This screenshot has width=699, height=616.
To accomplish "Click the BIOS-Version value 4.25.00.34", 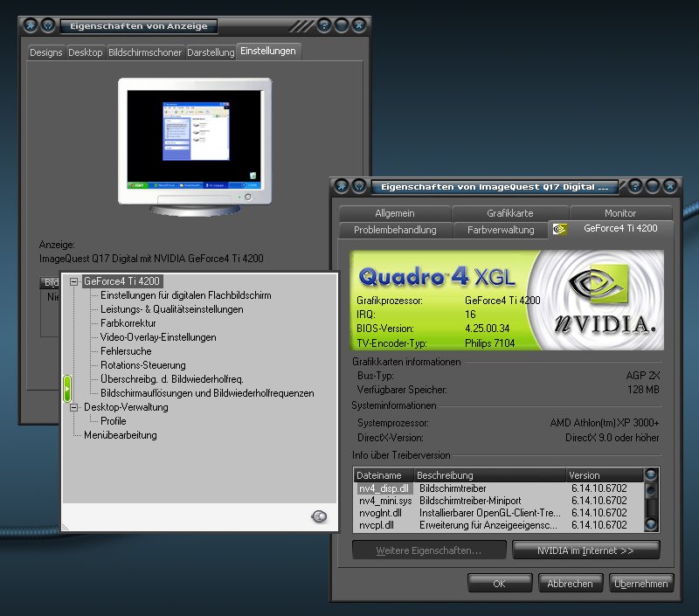I will tap(487, 329).
